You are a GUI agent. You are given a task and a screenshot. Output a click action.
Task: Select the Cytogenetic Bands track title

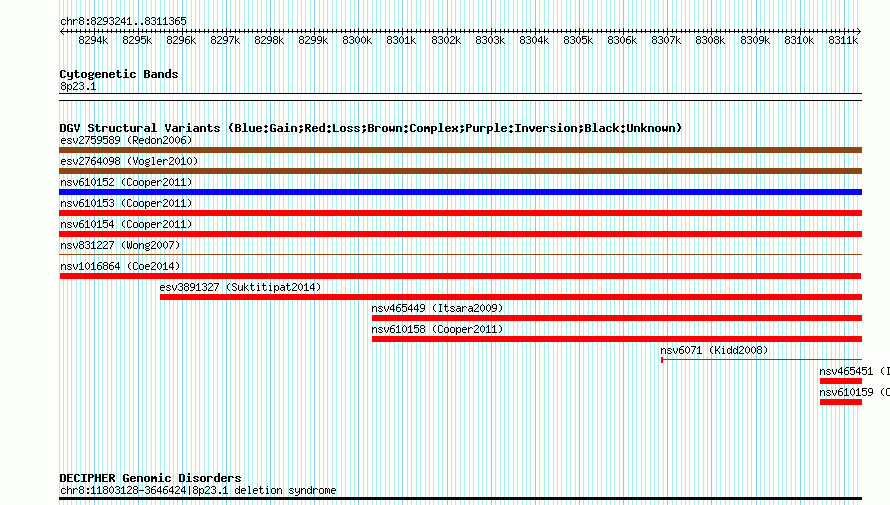click(119, 74)
